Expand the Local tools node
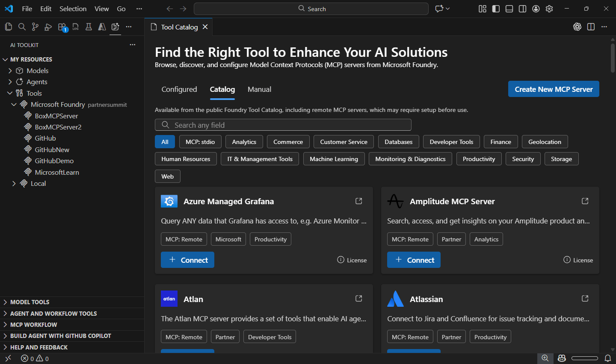Screen dimensions: 616x364 coord(14,183)
